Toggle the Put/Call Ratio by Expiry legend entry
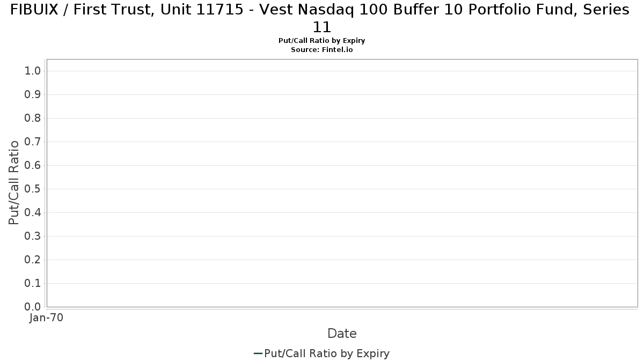644x362 pixels. point(327,353)
